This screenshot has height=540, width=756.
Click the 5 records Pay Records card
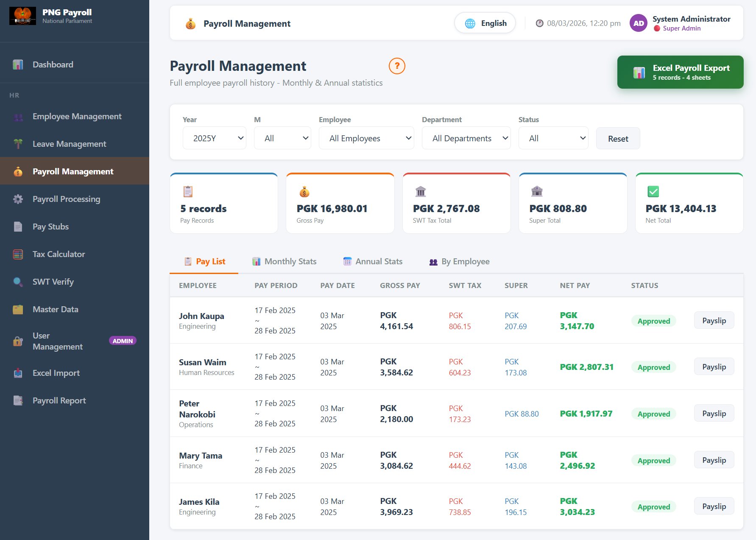click(x=224, y=204)
